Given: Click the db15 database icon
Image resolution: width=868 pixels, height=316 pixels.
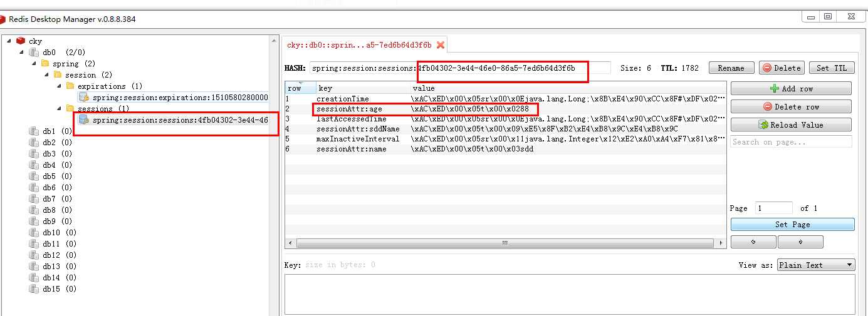Looking at the screenshot, I should [x=34, y=289].
